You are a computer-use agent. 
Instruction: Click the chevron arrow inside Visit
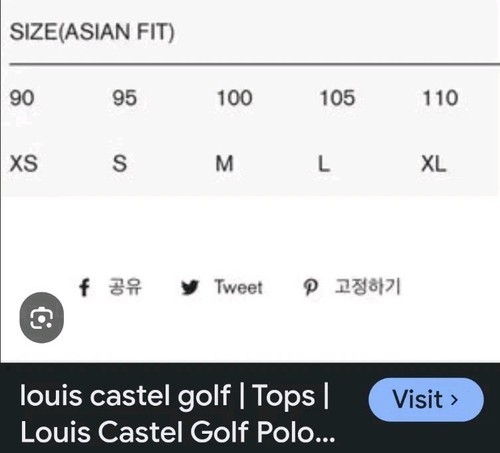[454, 400]
